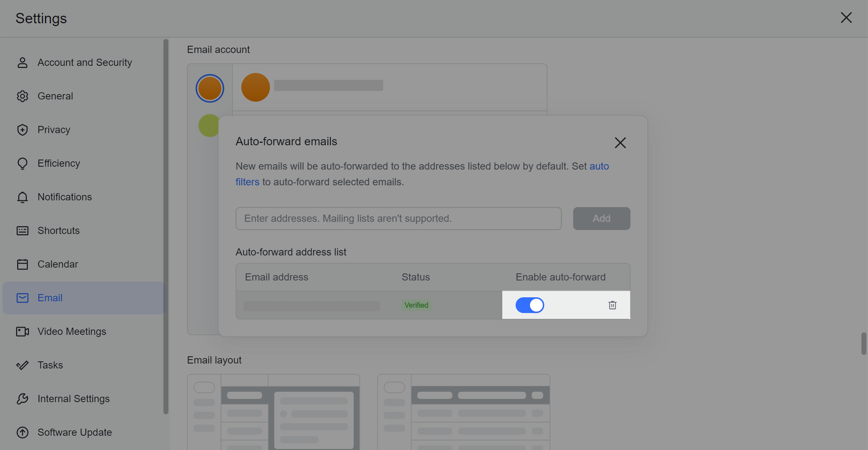Open Privacy settings via its icon

click(22, 130)
